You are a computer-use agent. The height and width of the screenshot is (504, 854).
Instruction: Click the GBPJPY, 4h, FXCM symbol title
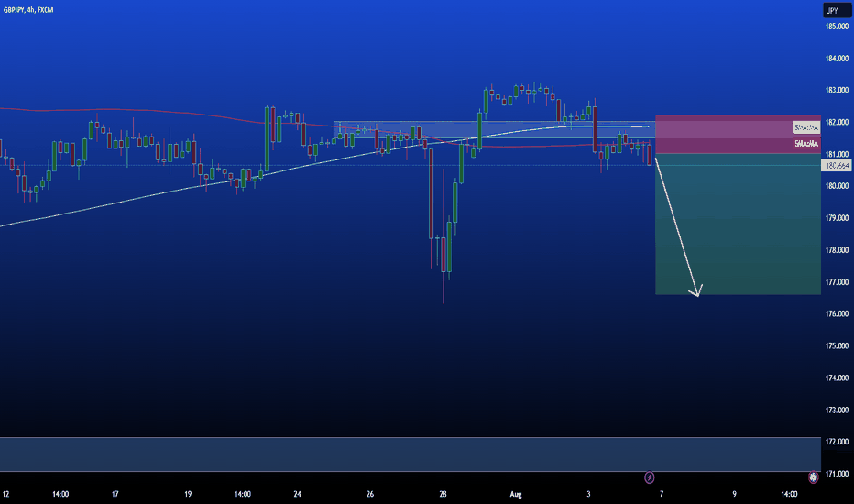28,10
